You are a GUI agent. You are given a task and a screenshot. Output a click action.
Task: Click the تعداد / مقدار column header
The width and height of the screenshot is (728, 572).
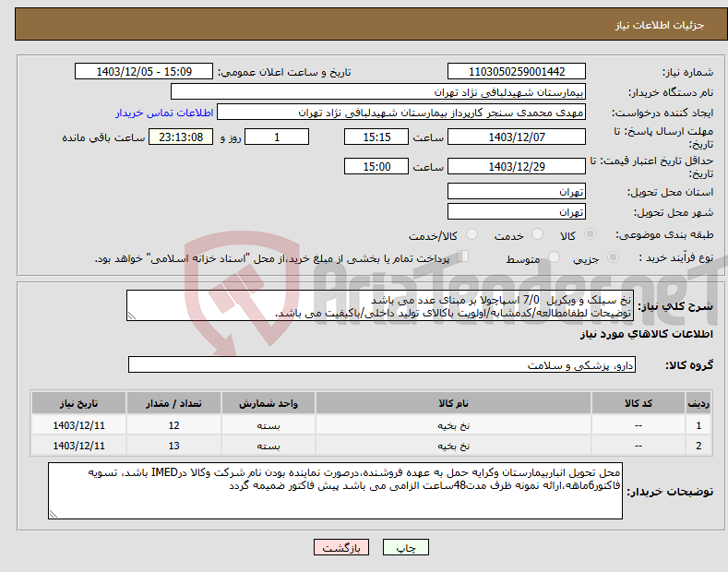pos(173,403)
